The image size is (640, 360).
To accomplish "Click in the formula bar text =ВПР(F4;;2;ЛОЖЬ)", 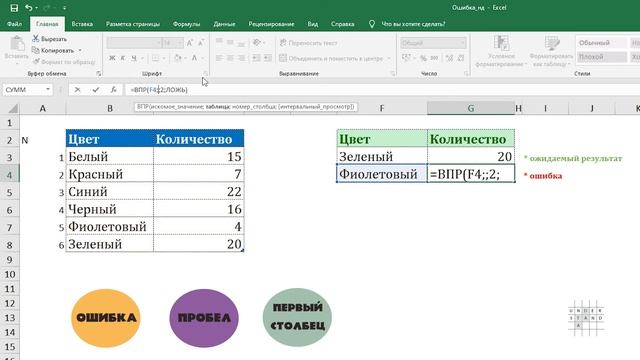I will point(159,89).
